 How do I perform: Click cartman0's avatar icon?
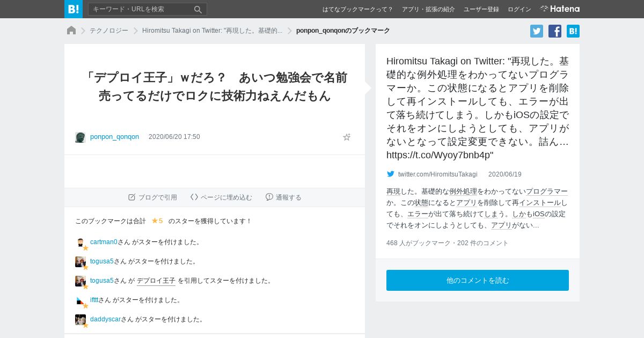(x=80, y=243)
